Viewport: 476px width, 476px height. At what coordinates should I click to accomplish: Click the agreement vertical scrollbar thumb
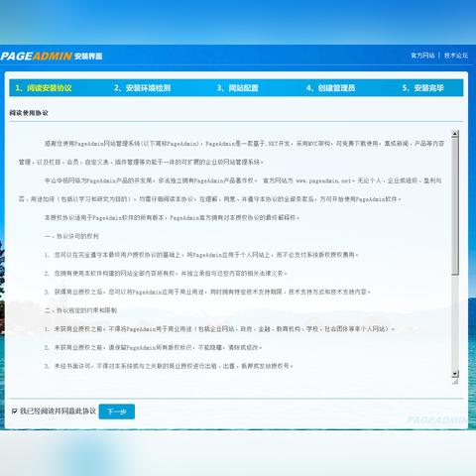coord(455,206)
